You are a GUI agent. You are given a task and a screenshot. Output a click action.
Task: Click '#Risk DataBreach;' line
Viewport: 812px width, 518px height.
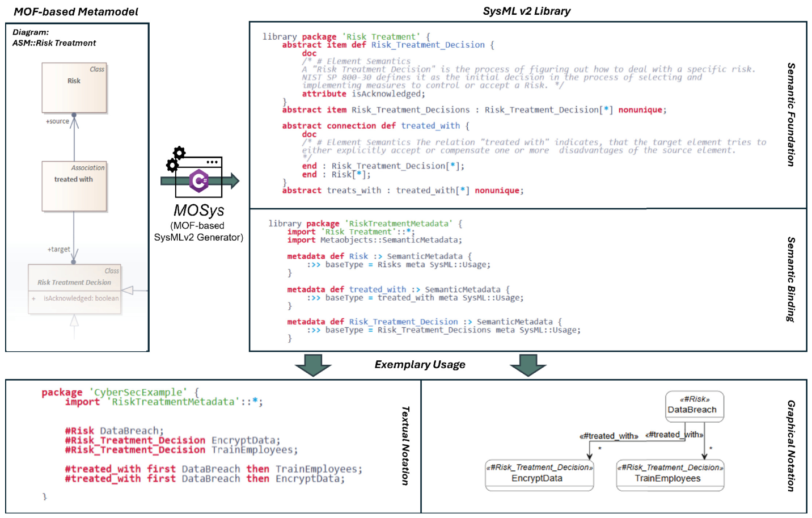(115, 431)
